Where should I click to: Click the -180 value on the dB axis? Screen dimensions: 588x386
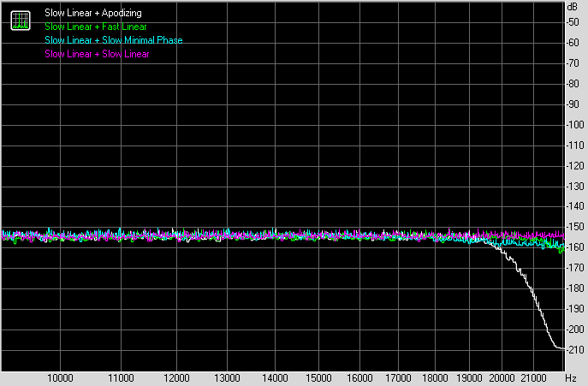[x=574, y=288]
